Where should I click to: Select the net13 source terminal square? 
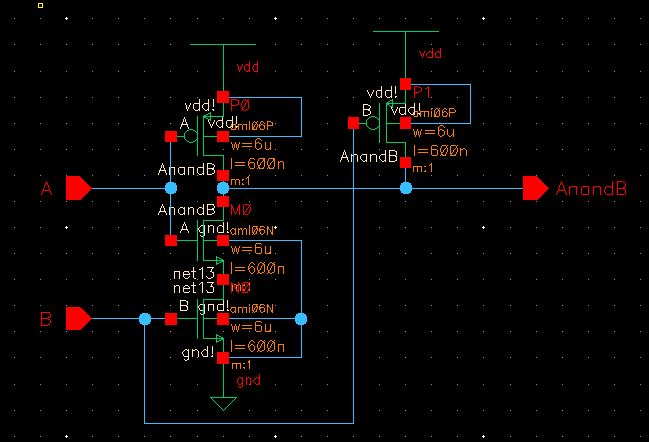(x=223, y=280)
